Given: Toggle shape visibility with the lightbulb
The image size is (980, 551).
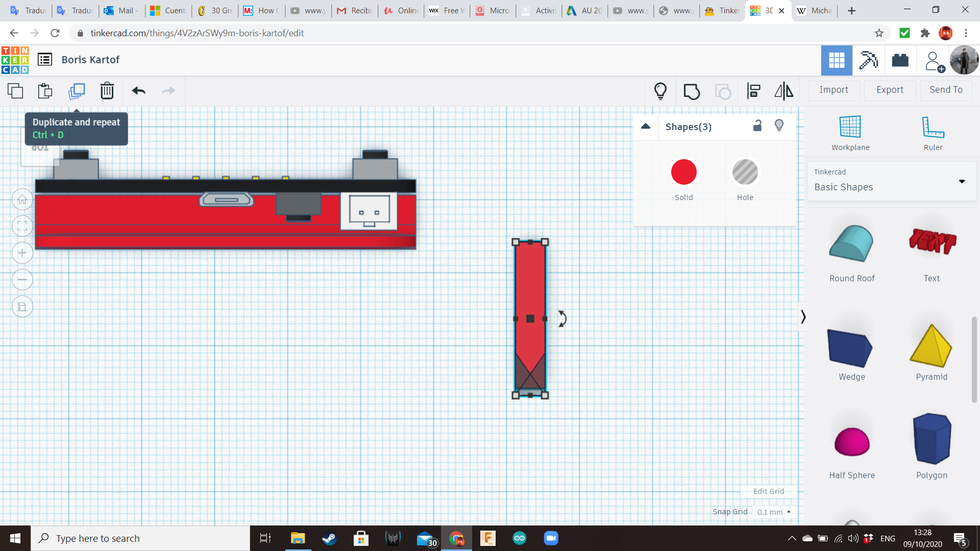Looking at the screenshot, I should (x=778, y=126).
